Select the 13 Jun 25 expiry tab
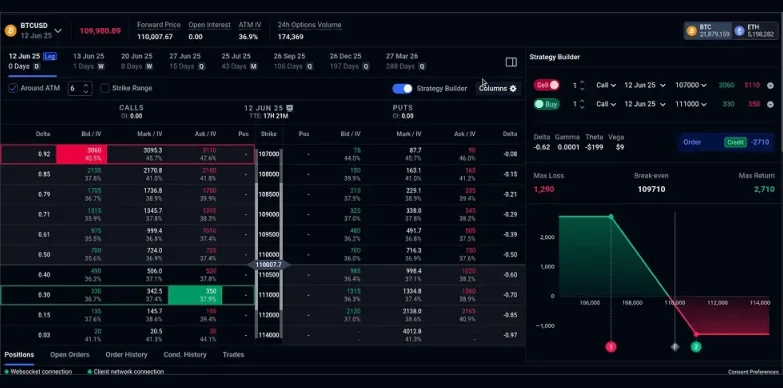The width and height of the screenshot is (783, 388). (88, 61)
